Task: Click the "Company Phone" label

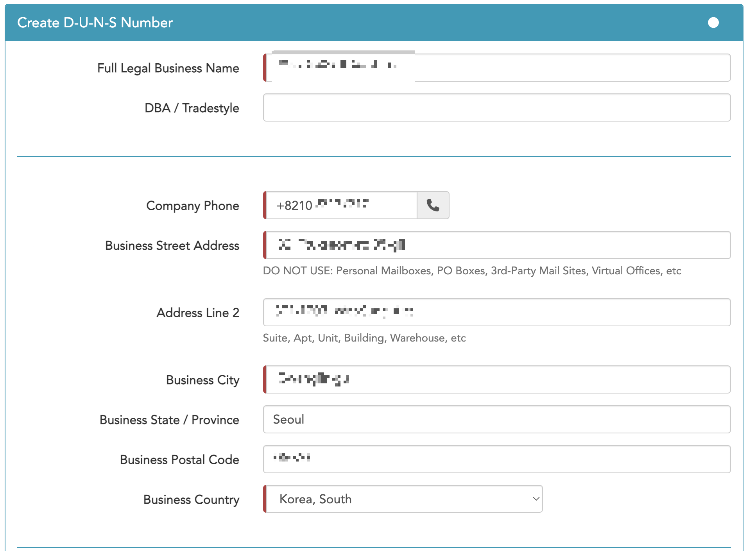Action: (x=192, y=206)
